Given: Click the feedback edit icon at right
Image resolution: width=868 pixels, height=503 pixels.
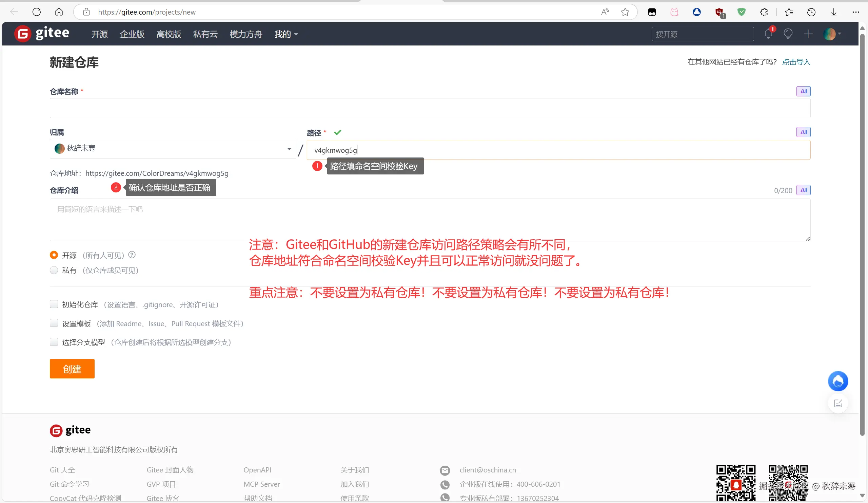Looking at the screenshot, I should (x=838, y=403).
